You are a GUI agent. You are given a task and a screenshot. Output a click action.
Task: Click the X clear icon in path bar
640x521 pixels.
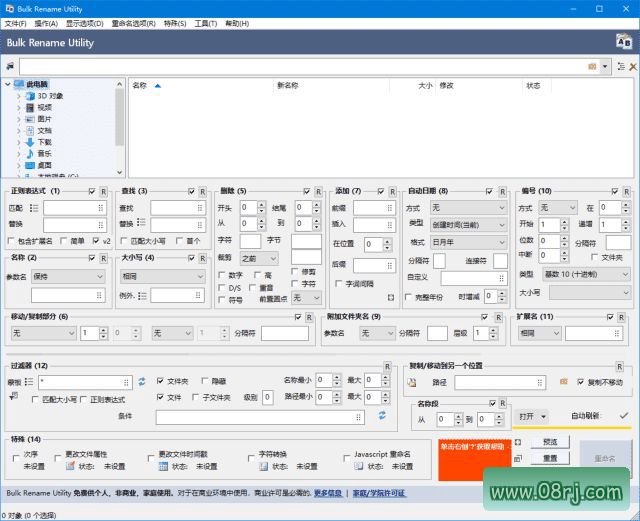[x=633, y=67]
